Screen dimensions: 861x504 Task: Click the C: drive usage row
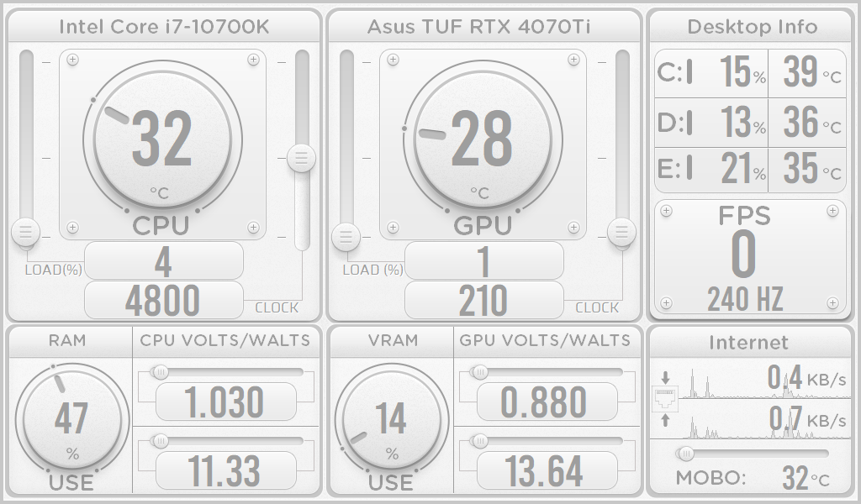[x=711, y=74]
